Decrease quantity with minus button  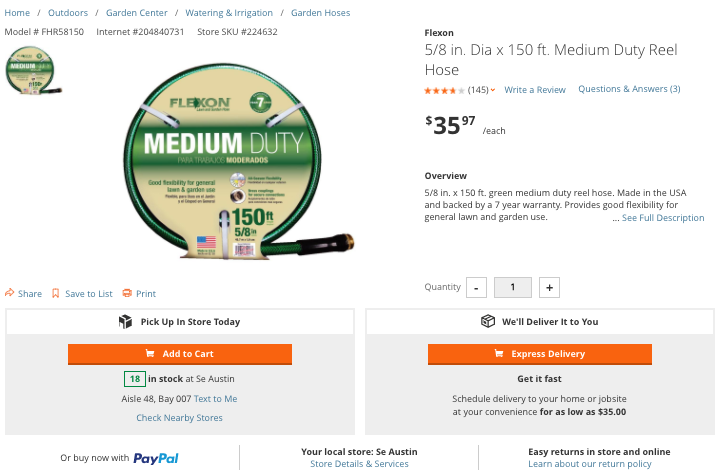[476, 288]
